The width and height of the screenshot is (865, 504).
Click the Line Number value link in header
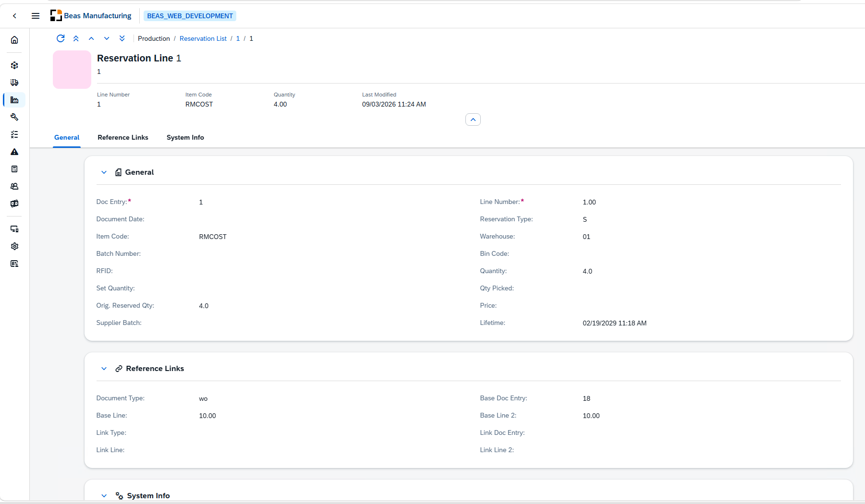(99, 104)
